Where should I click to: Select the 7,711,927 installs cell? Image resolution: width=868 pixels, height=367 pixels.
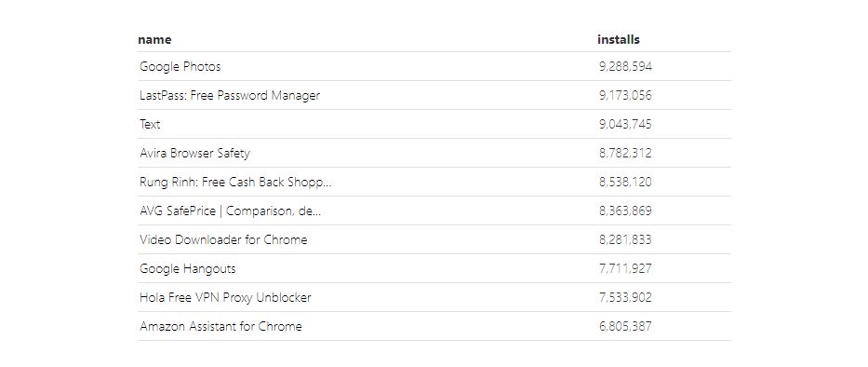pos(625,268)
